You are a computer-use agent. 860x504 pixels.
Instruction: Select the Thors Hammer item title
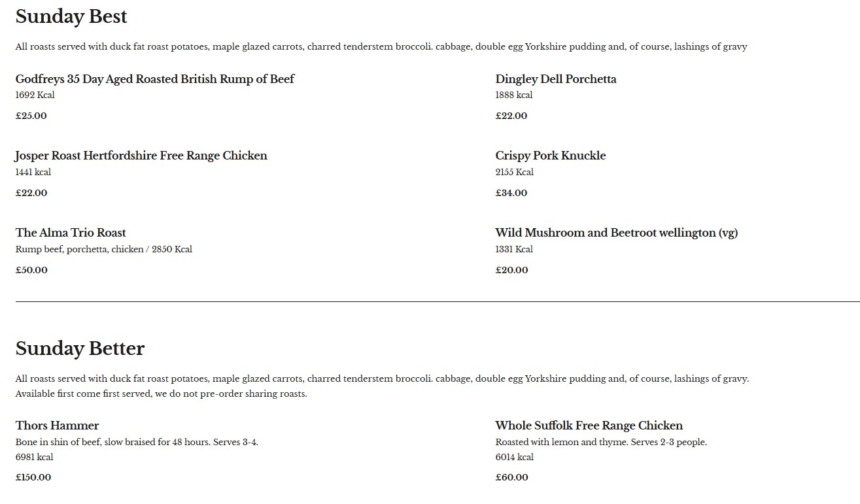pyautogui.click(x=58, y=426)
